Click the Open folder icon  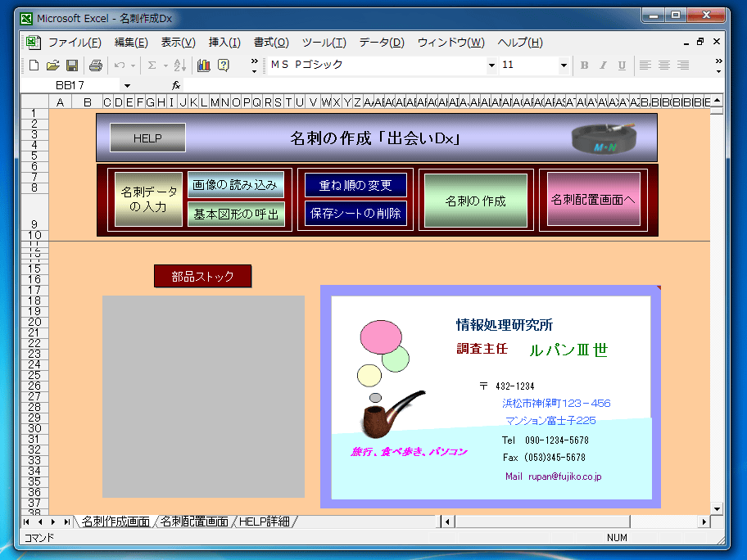(x=53, y=65)
